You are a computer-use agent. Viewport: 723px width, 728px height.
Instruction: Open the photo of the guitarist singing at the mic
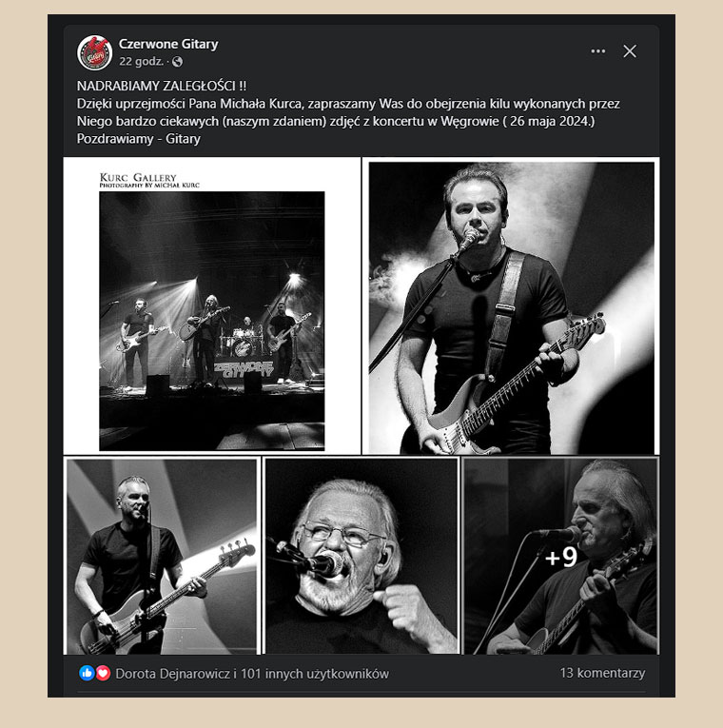pyautogui.click(x=511, y=305)
